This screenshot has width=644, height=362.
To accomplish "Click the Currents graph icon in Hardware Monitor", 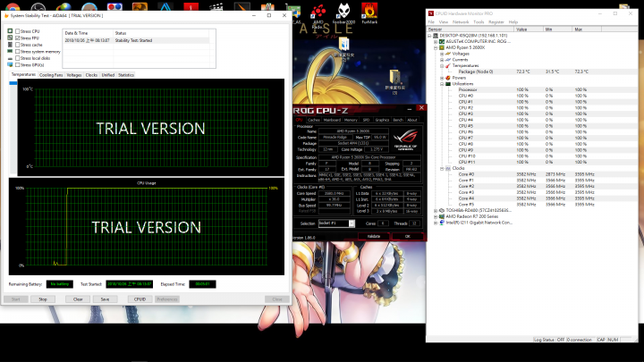I will 448,60.
